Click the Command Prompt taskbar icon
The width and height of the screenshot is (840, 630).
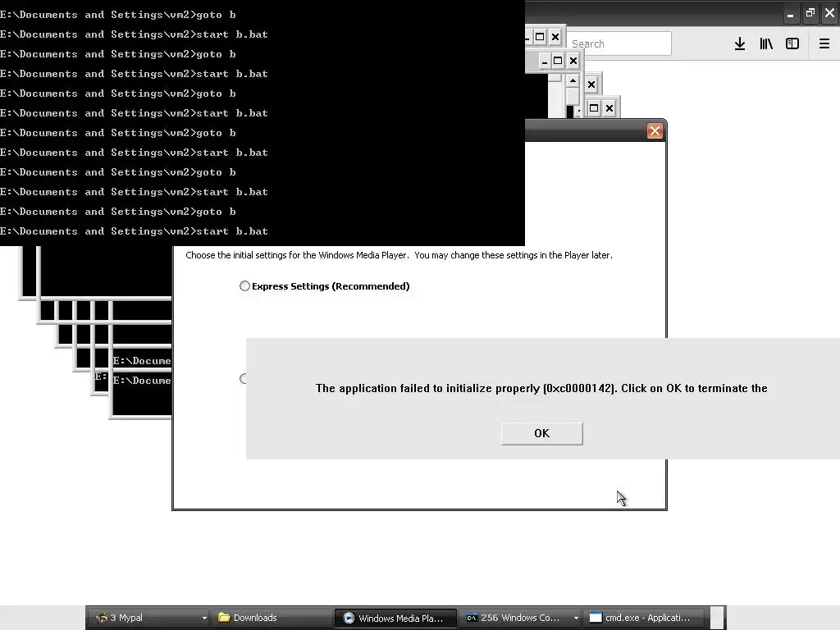click(472, 618)
